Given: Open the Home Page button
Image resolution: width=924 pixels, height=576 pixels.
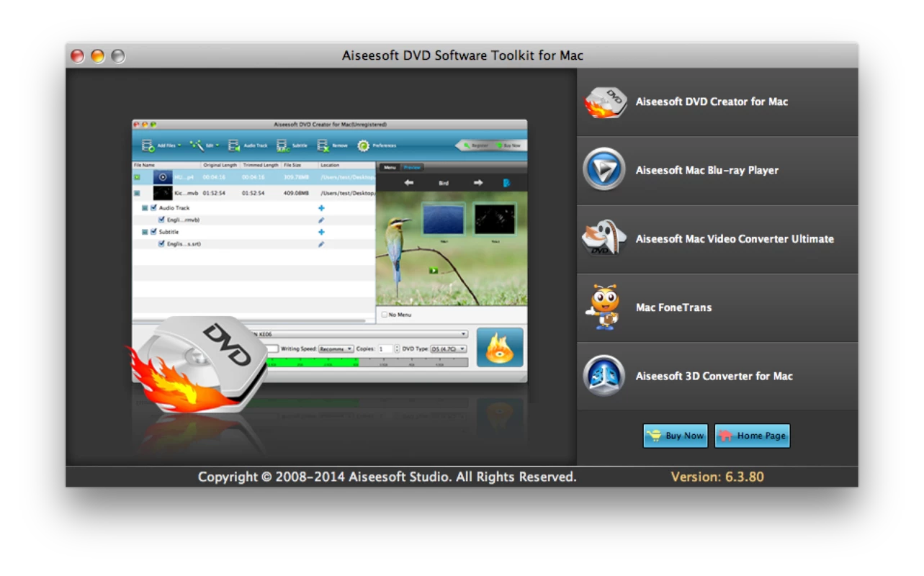Looking at the screenshot, I should (x=753, y=436).
